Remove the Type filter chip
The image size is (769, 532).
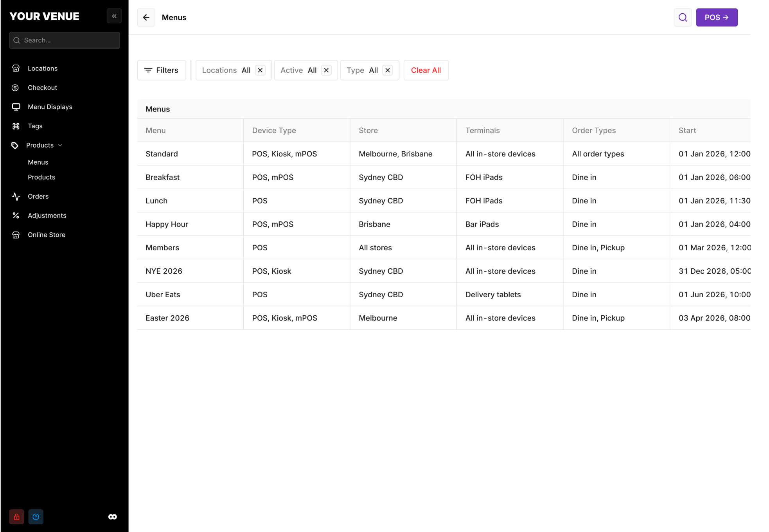pyautogui.click(x=388, y=70)
